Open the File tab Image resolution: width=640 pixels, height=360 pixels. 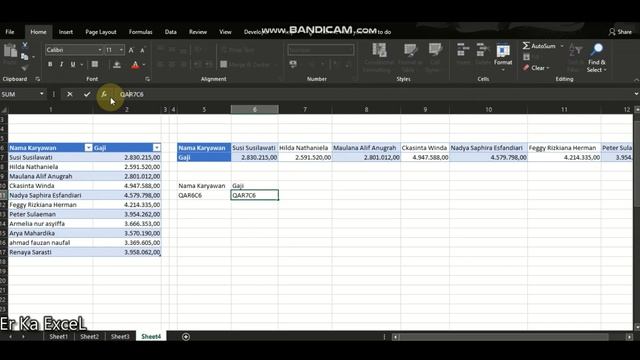pyautogui.click(x=10, y=32)
